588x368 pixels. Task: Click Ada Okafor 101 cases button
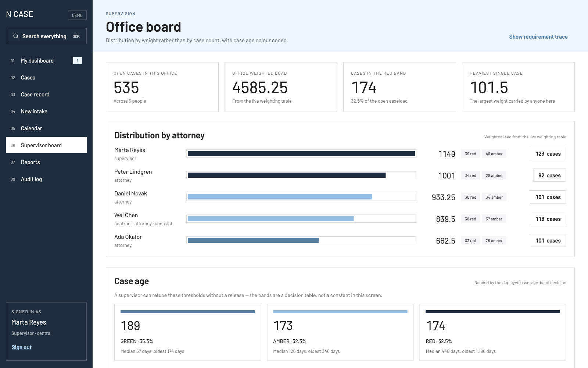[x=548, y=241]
